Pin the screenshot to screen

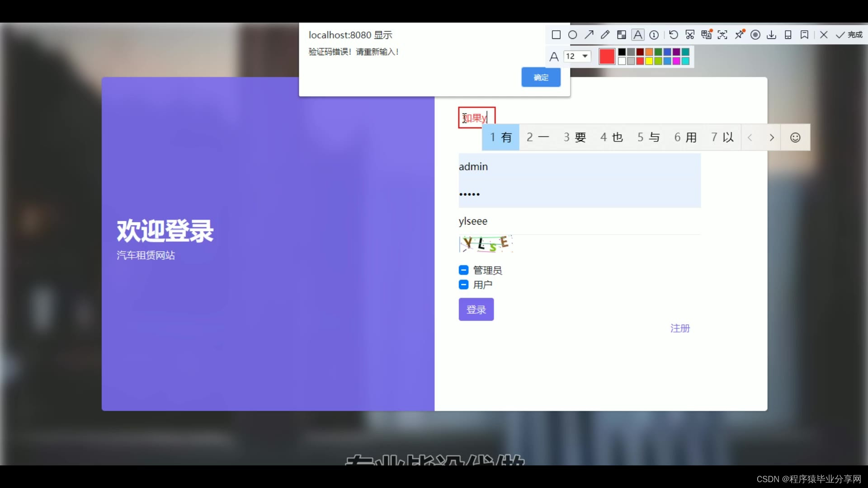740,35
